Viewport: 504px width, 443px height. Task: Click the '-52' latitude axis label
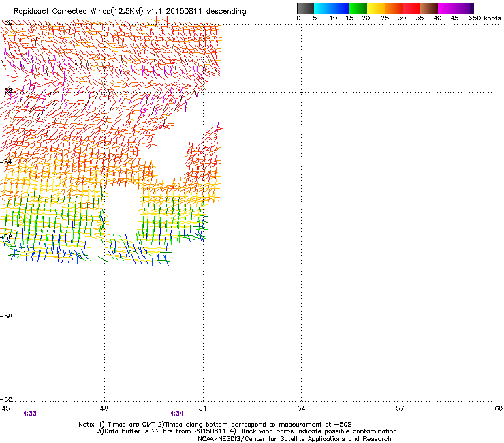pyautogui.click(x=7, y=91)
